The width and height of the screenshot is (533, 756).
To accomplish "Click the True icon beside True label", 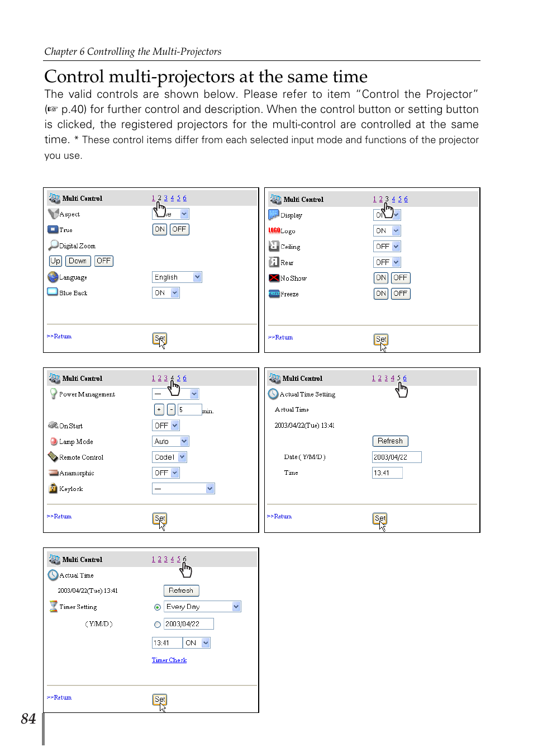I will point(53,229).
